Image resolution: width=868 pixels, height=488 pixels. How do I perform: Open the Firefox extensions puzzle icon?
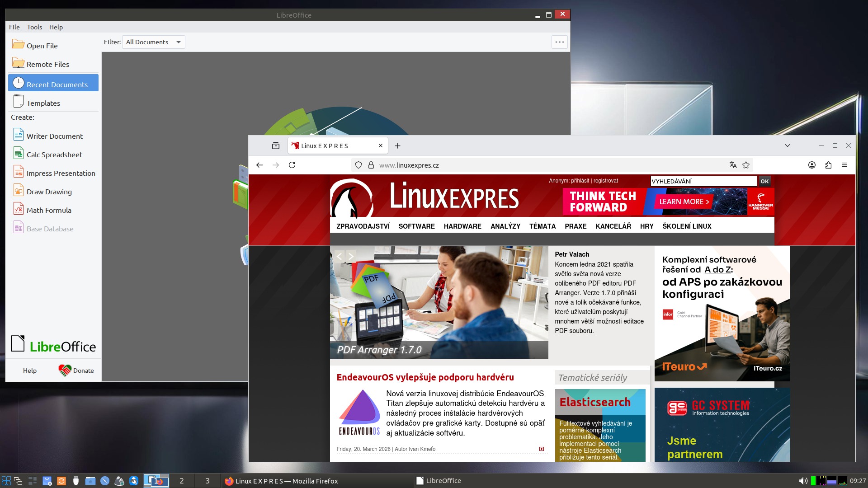(x=828, y=165)
